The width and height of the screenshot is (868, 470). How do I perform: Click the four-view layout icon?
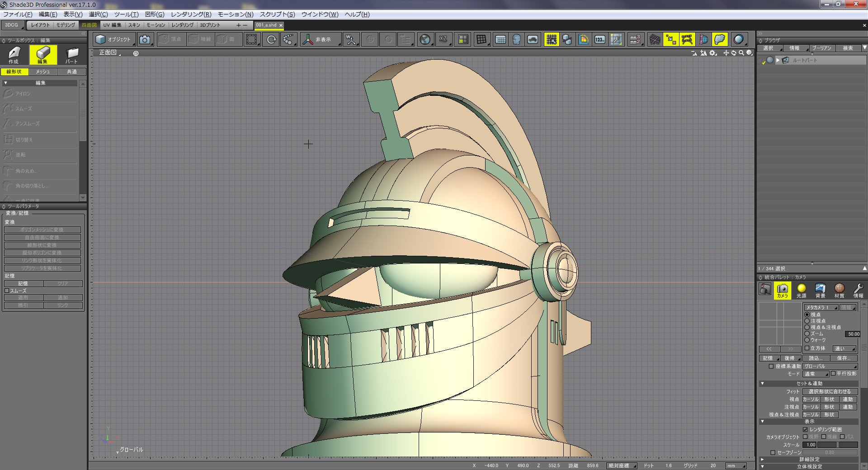tap(463, 40)
